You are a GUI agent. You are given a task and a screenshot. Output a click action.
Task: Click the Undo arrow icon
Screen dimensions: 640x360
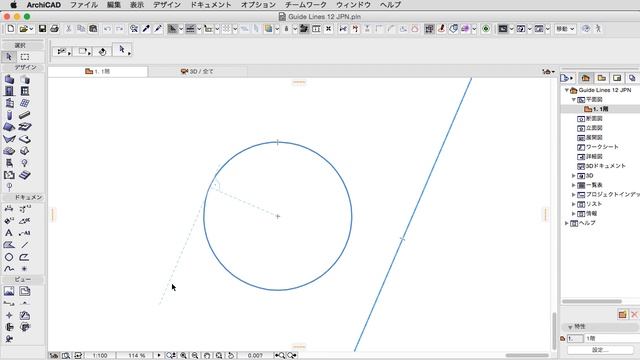click(107, 29)
